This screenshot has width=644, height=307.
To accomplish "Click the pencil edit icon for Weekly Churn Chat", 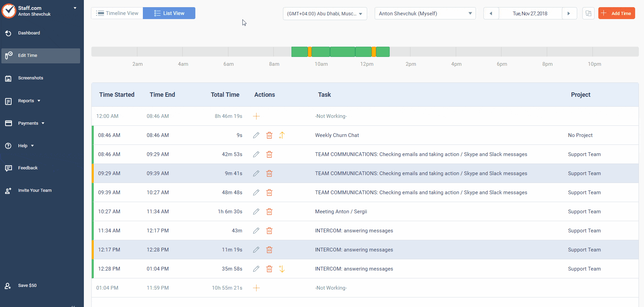I will [x=256, y=135].
